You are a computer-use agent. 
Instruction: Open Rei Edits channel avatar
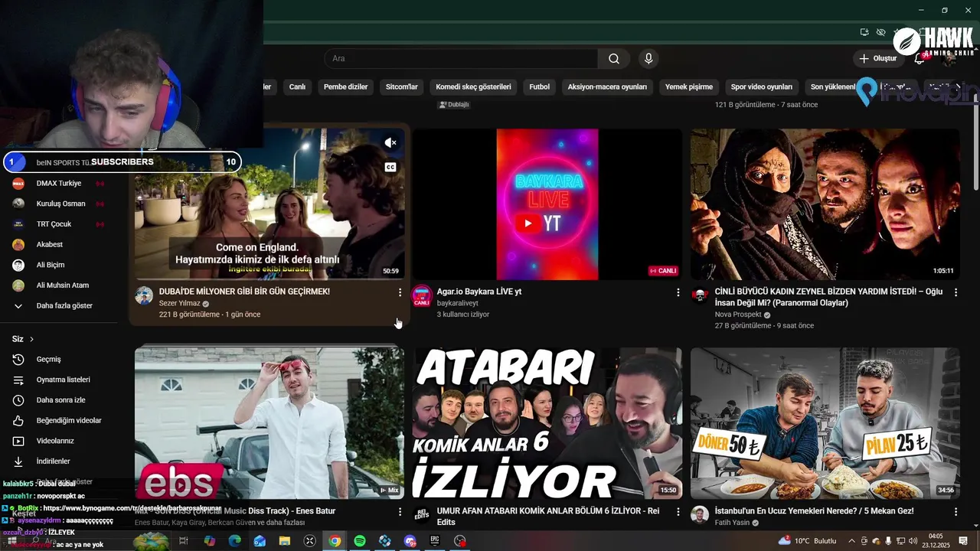(422, 515)
